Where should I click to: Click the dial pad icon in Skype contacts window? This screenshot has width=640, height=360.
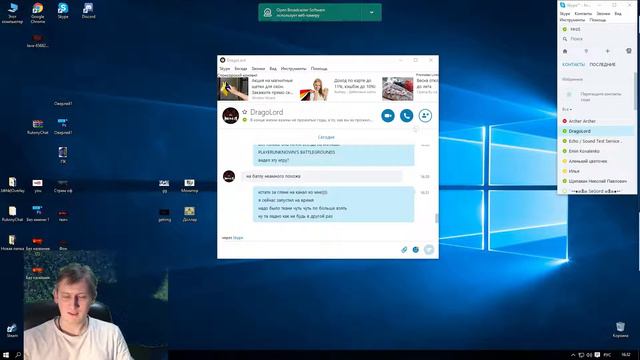click(x=586, y=51)
